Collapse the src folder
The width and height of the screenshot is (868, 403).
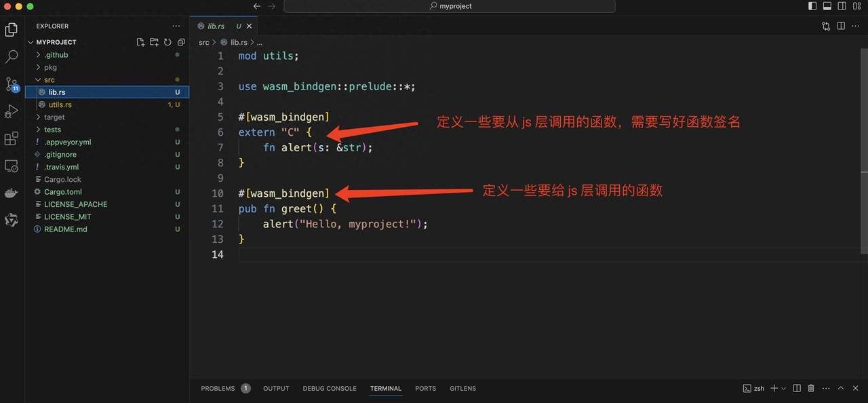pos(49,80)
